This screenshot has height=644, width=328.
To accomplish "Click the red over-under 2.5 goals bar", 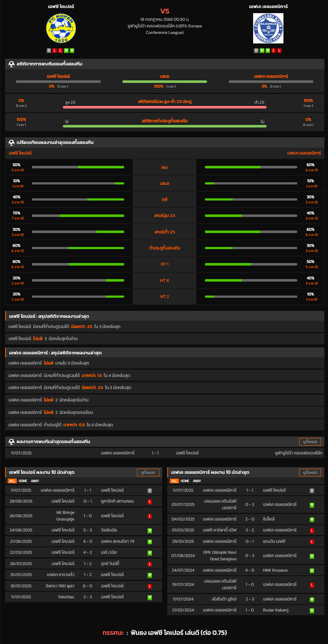I will [x=165, y=107].
